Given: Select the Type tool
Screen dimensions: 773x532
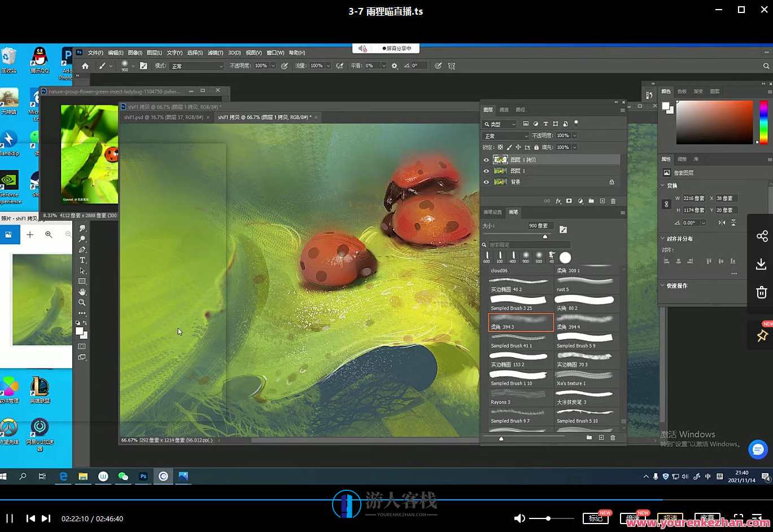Looking at the screenshot, I should (82, 260).
